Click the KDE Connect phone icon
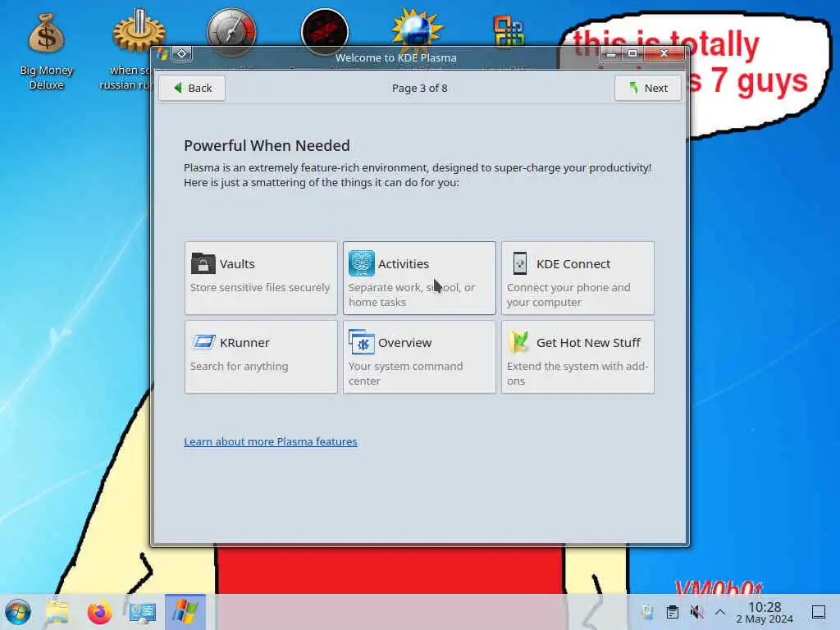Viewport: 840px width, 630px height. pyautogui.click(x=519, y=263)
